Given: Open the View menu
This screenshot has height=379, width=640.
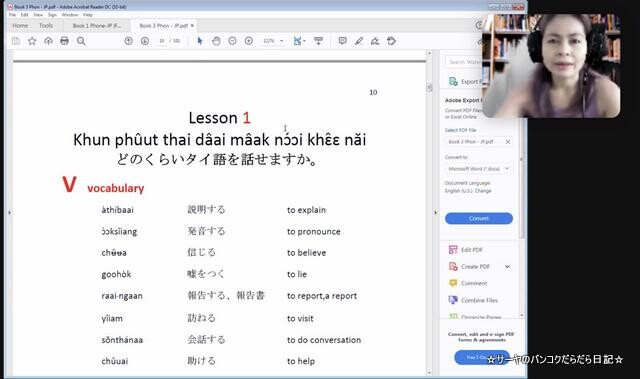Looking at the screenshot, I should coord(38,15).
